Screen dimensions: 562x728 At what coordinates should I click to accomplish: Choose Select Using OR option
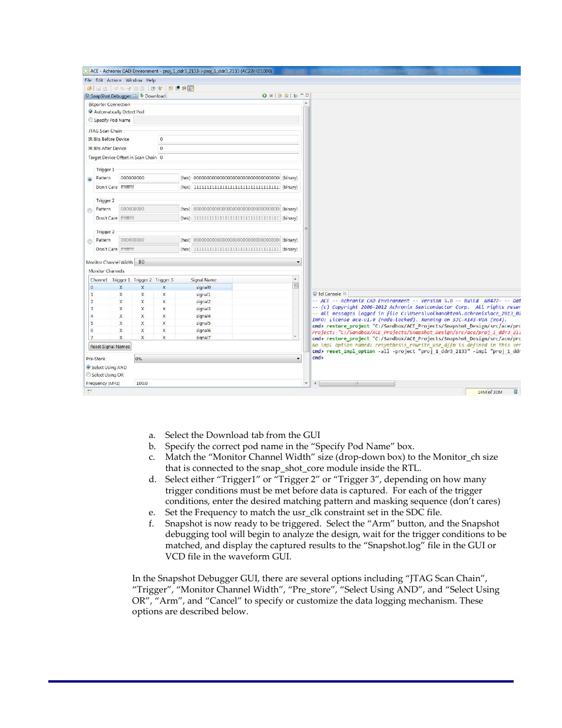click(x=88, y=374)
